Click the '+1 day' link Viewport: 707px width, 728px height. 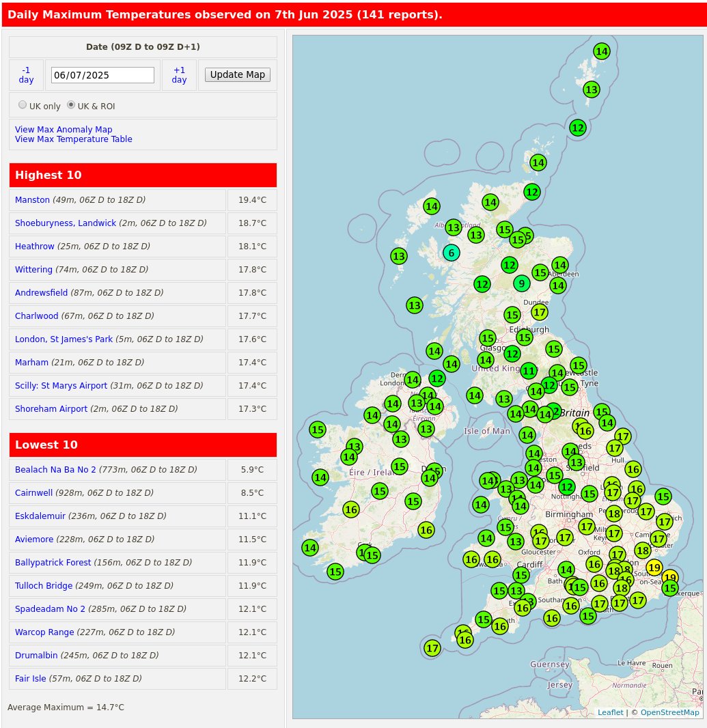pos(179,75)
